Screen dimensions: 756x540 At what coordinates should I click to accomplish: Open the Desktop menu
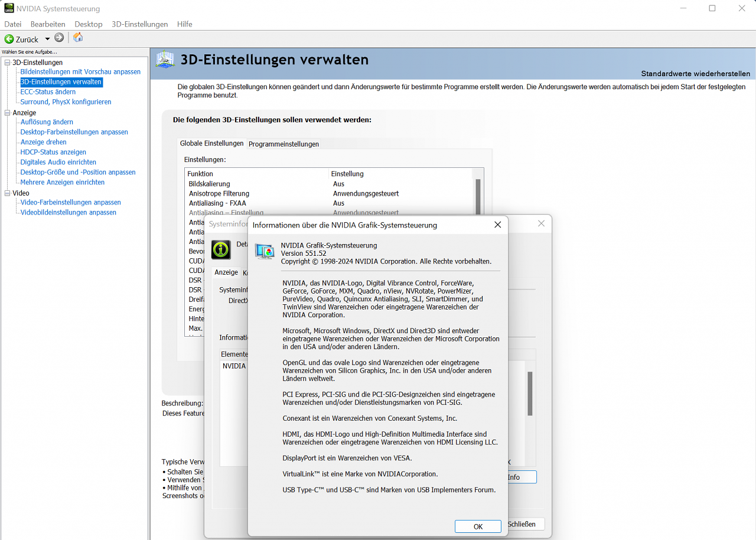[89, 24]
